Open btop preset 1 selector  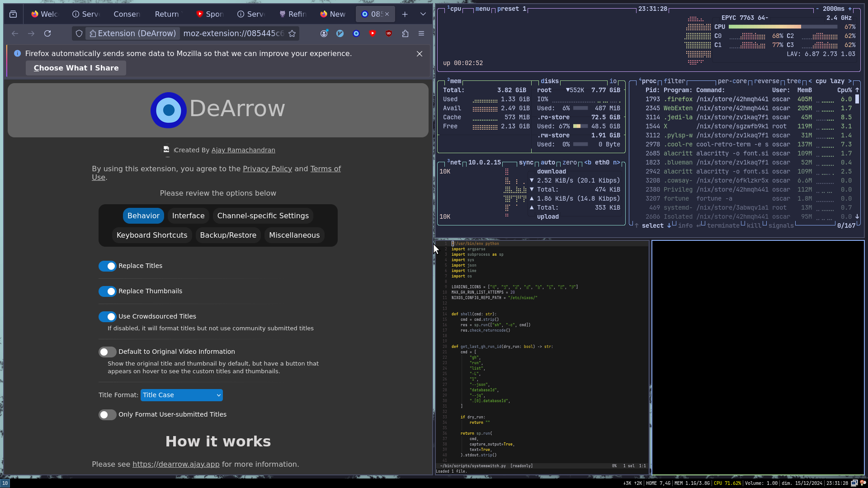[x=512, y=9]
